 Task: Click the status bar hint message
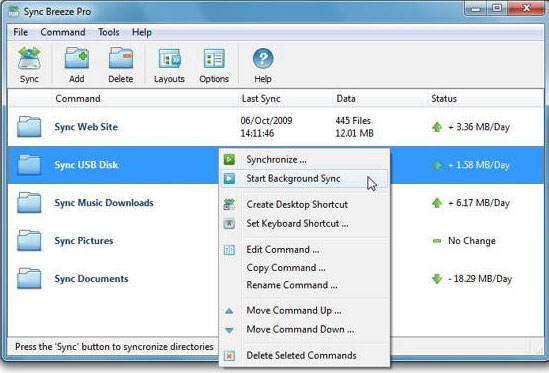tap(114, 347)
